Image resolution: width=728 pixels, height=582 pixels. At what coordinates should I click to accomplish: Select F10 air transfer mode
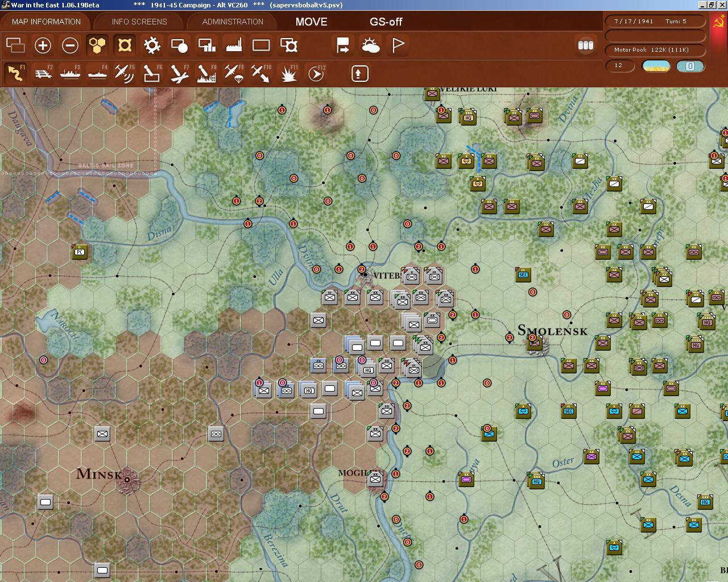261,73
